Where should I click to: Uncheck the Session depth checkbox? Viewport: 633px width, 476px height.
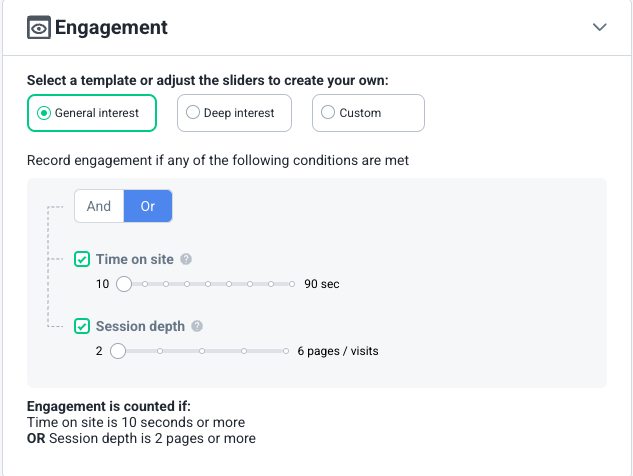(82, 326)
